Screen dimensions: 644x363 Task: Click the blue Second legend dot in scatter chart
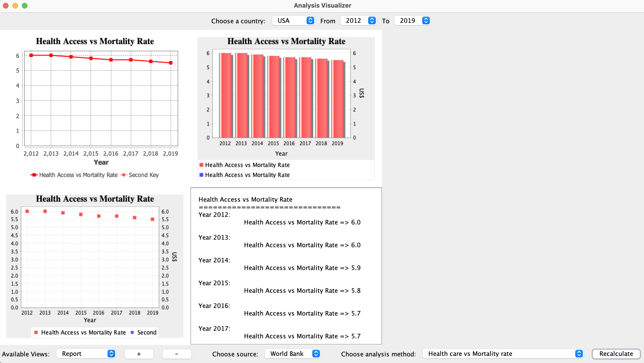tap(132, 332)
